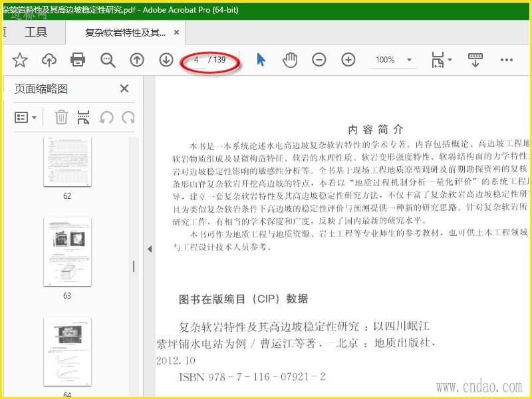This screenshot has height=399, width=532.
Task: Close the 页面缩略图 panel
Action: click(124, 88)
